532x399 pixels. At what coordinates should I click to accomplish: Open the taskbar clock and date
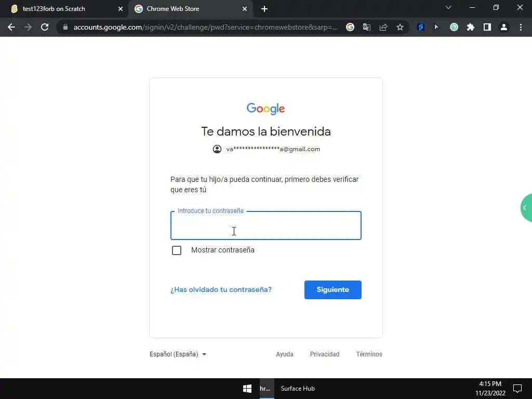coord(490,389)
